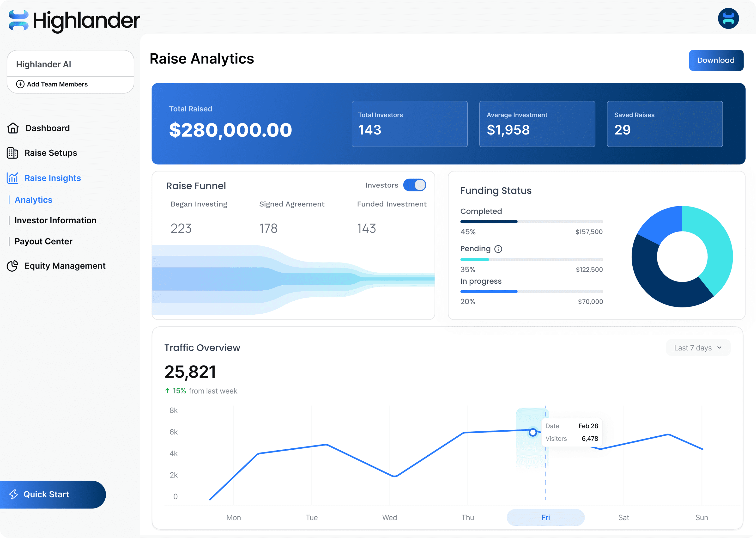Click the Raise Setups building icon

pos(12,153)
